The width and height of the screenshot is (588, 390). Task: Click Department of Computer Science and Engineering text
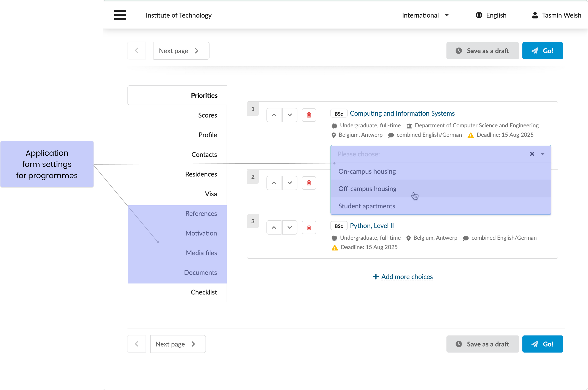[476, 125]
